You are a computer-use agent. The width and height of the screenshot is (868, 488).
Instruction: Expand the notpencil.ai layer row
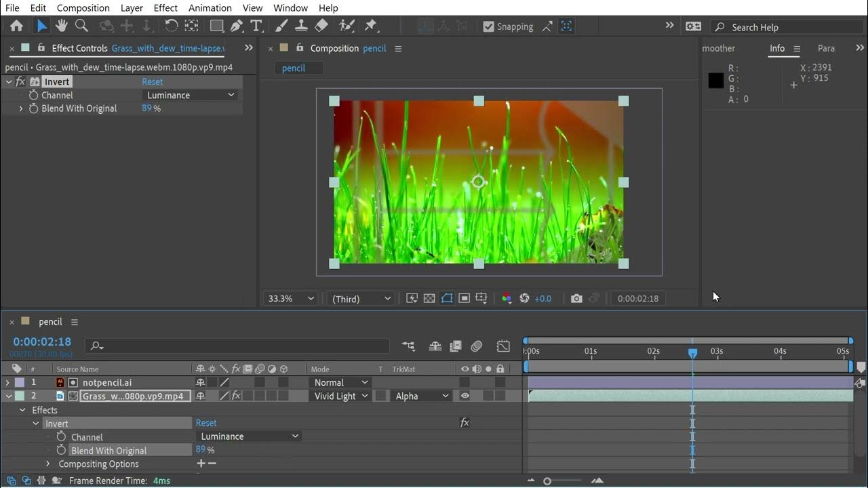coord(7,382)
